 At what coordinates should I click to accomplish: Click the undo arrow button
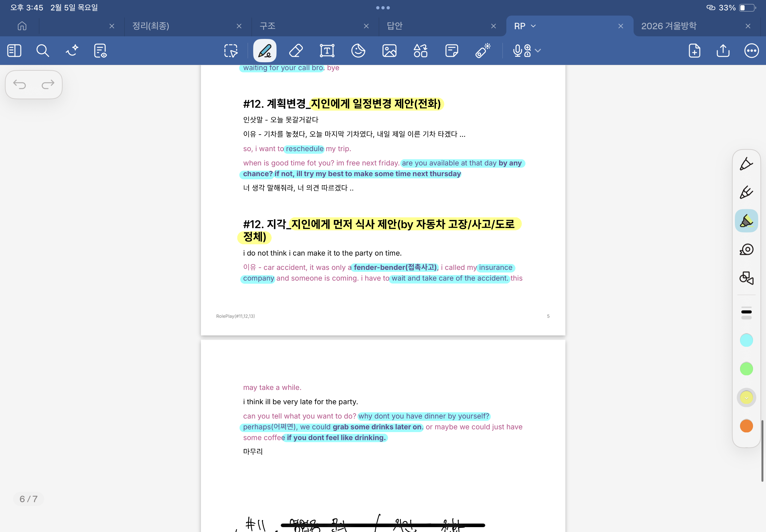(19, 85)
